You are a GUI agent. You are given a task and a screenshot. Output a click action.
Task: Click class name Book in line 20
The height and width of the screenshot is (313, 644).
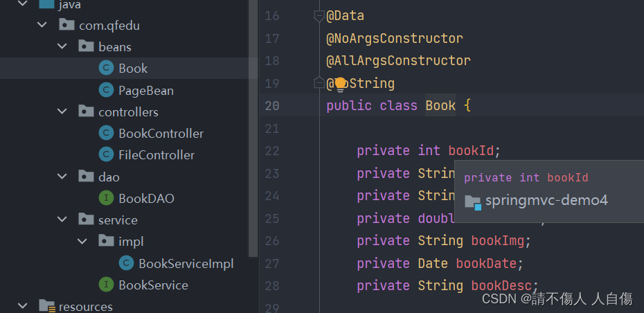pyautogui.click(x=440, y=105)
